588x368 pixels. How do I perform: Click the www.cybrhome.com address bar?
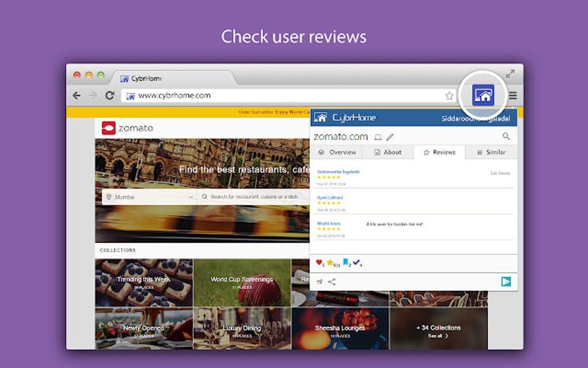point(289,96)
